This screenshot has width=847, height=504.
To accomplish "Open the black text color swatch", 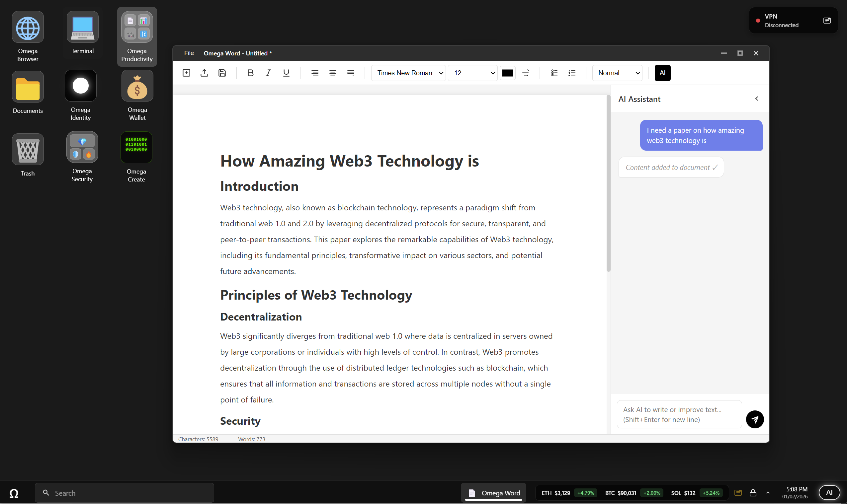I will coord(508,73).
